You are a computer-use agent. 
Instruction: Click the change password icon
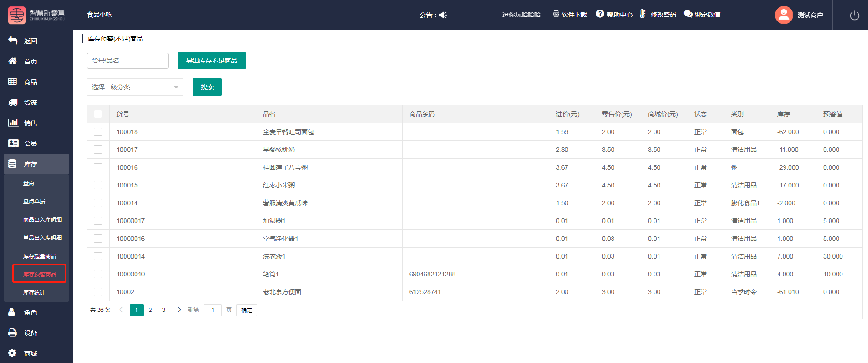(x=643, y=14)
